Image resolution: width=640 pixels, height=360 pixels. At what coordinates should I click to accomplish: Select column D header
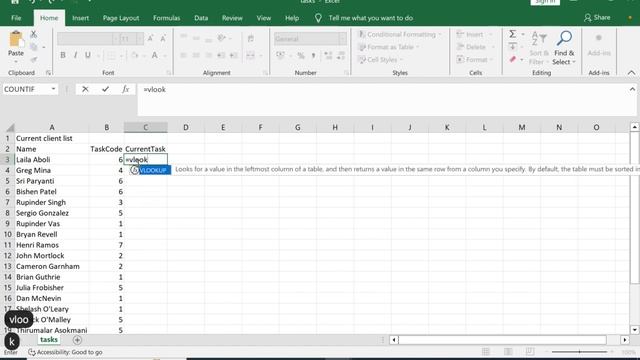[x=186, y=127]
